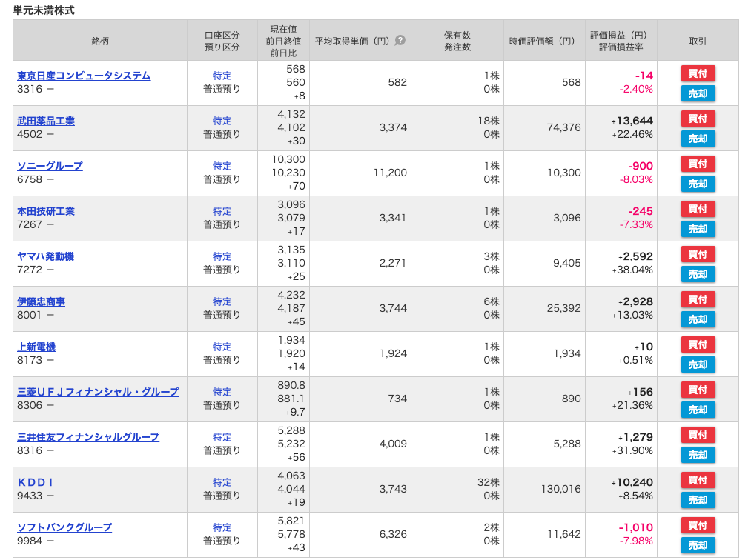
Task: Click 買付 in 三井住友フィナンシャルグループ row
Action: [698, 435]
